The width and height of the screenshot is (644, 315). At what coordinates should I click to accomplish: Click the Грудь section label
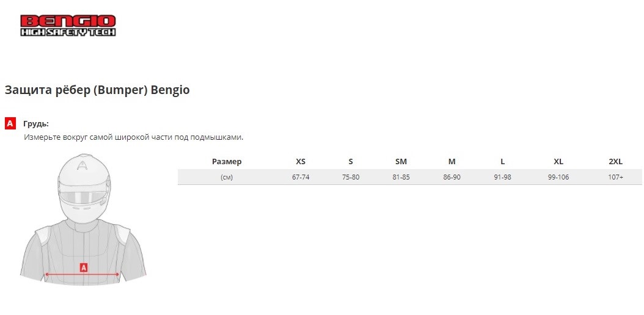[36, 124]
